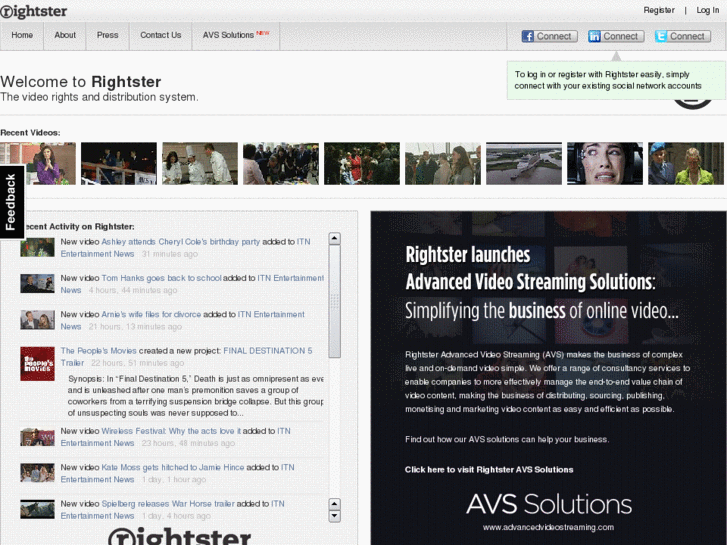Click The People's Movies red avatar icon
This screenshot has width=727, height=545.
pyautogui.click(x=38, y=364)
